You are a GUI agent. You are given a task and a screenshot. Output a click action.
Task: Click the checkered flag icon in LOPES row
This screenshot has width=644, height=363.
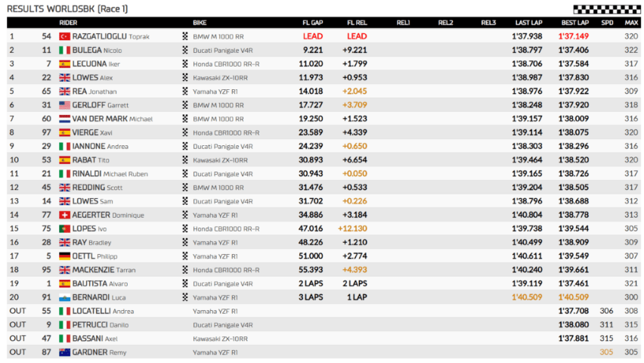coord(185,228)
